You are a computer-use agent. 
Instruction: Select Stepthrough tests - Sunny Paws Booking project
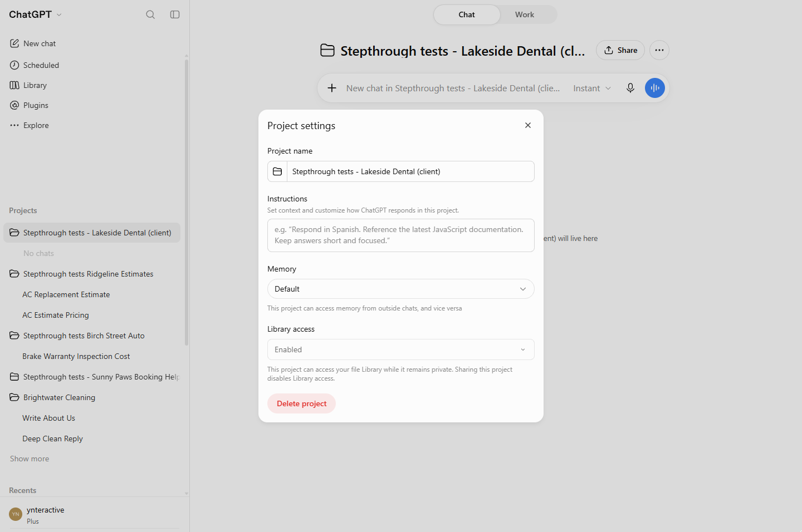[x=92, y=377]
